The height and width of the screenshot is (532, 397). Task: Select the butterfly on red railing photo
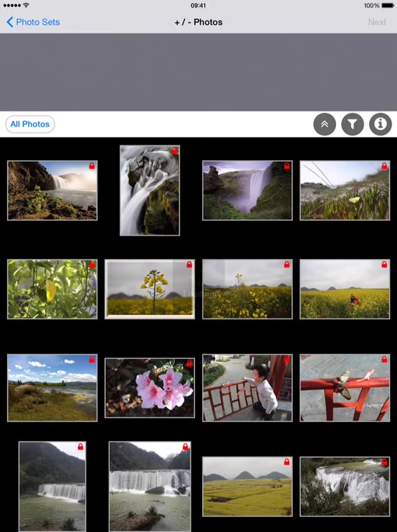pyautogui.click(x=345, y=388)
